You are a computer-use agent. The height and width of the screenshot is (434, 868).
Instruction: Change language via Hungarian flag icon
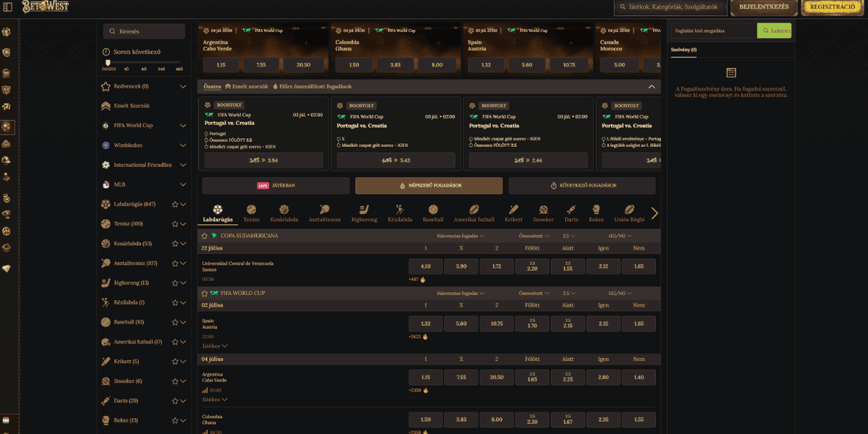[6, 420]
